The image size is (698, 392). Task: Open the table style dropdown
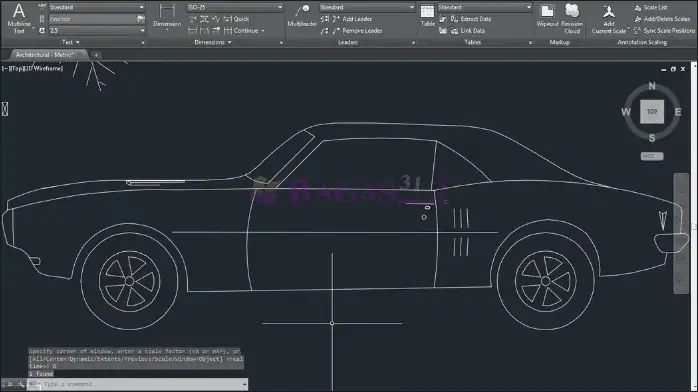point(485,7)
